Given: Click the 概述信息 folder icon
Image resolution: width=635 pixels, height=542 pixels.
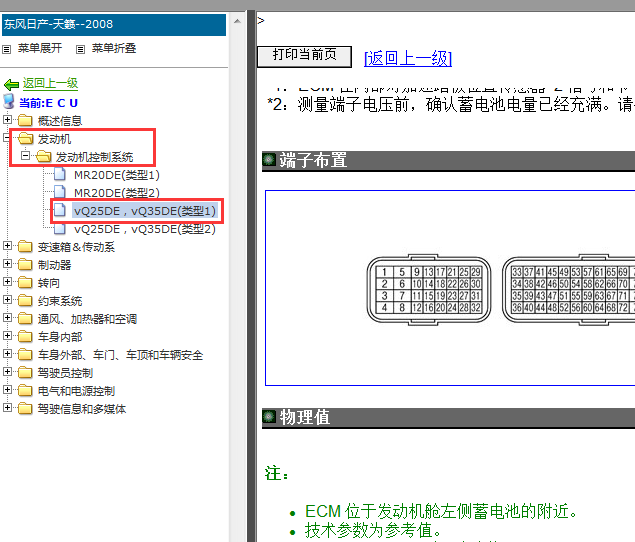Looking at the screenshot, I should point(25,120).
